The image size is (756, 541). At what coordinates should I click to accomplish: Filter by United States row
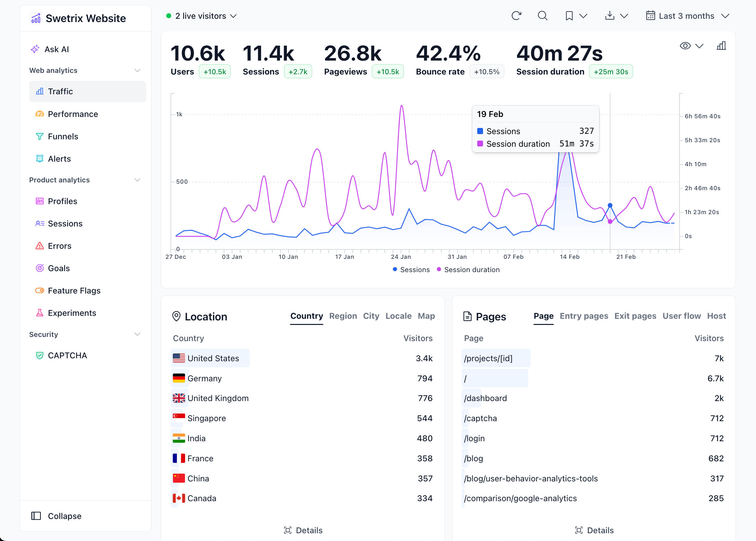(303, 358)
